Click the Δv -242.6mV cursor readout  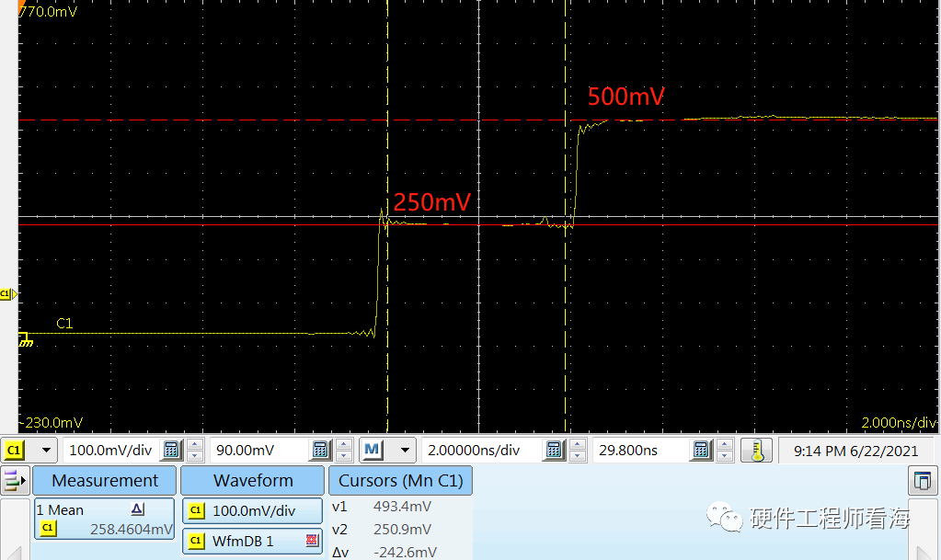pos(384,552)
